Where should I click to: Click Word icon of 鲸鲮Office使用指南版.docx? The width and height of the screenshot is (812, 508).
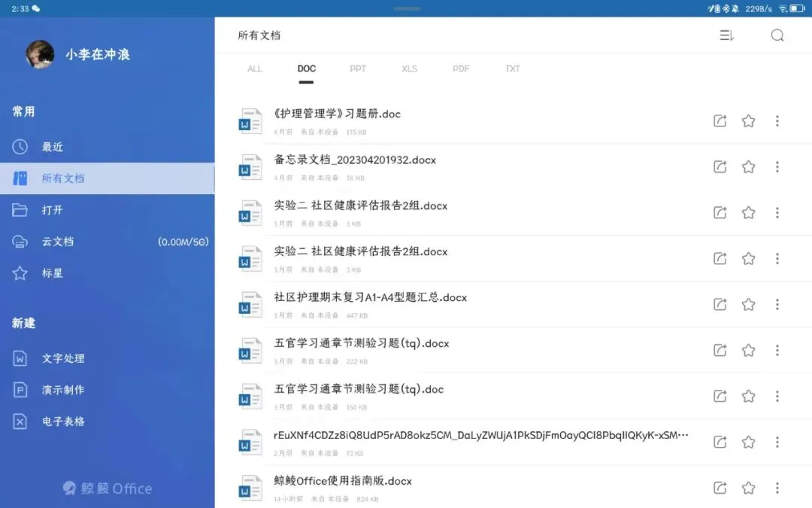tap(250, 488)
